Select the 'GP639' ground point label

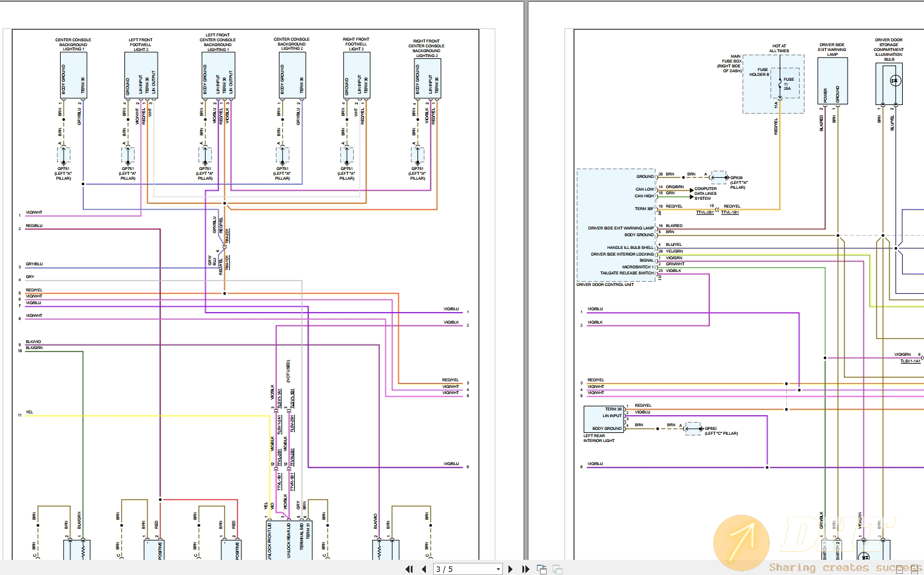pyautogui.click(x=736, y=178)
